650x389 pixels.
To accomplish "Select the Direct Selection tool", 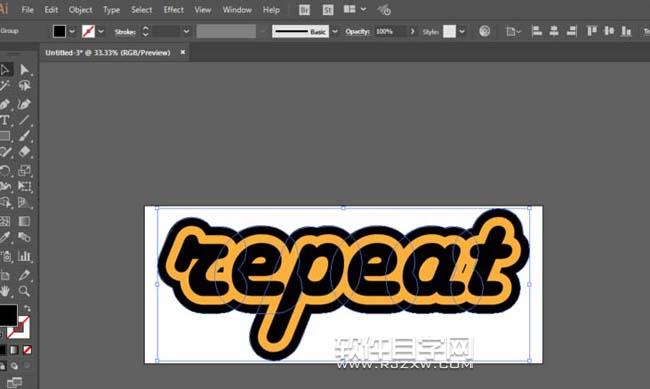I will pos(24,70).
